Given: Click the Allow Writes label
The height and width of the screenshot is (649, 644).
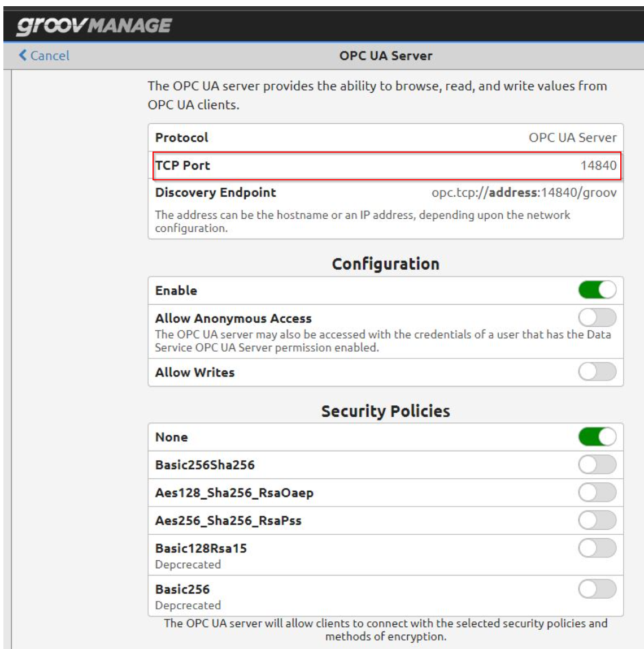Looking at the screenshot, I should click(195, 373).
